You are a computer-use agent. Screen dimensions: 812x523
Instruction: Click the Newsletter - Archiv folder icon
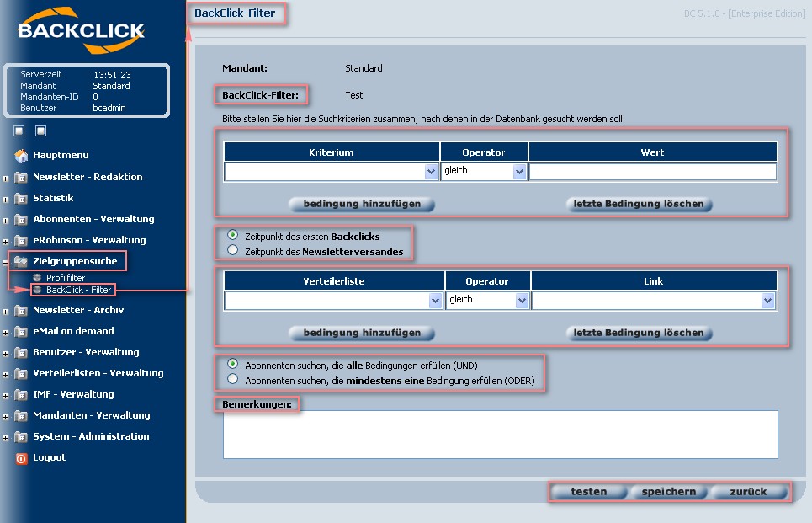point(21,311)
